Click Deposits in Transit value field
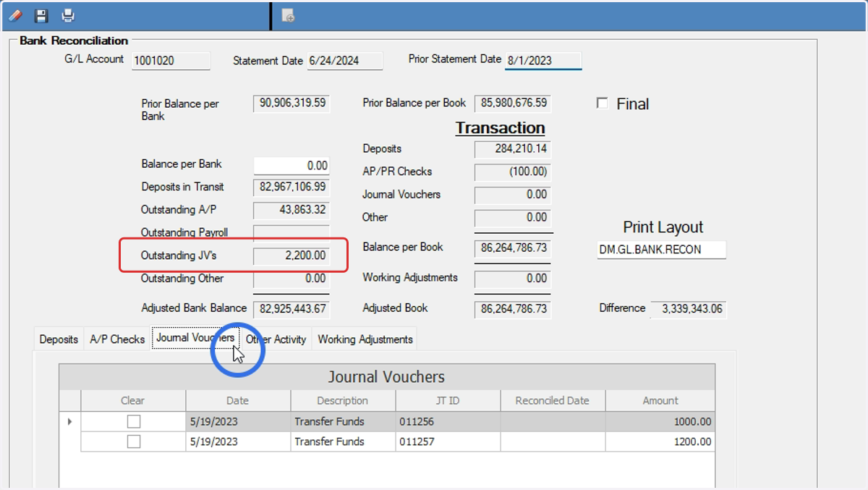The width and height of the screenshot is (868, 490). tap(292, 187)
